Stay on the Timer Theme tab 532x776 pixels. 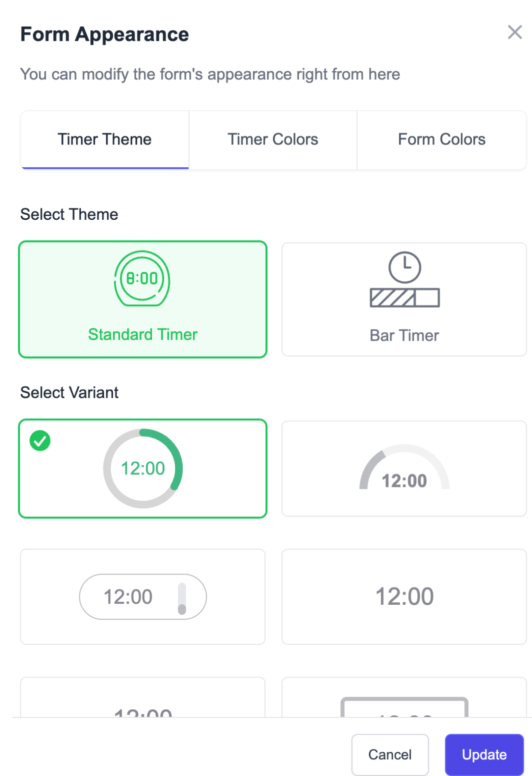[x=104, y=139]
